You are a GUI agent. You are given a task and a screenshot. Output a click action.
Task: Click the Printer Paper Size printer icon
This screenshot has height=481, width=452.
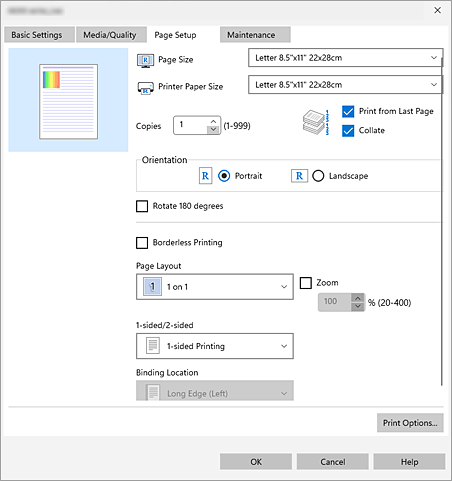point(146,88)
